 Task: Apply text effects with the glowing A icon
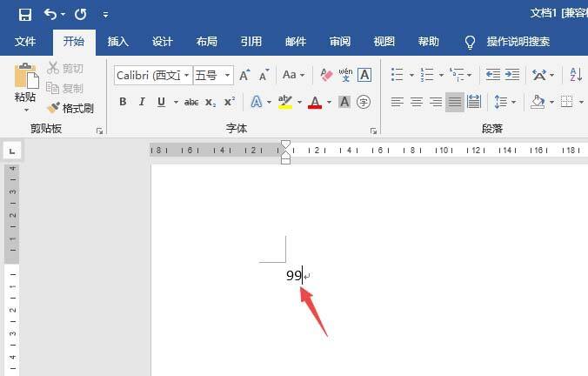click(x=257, y=102)
